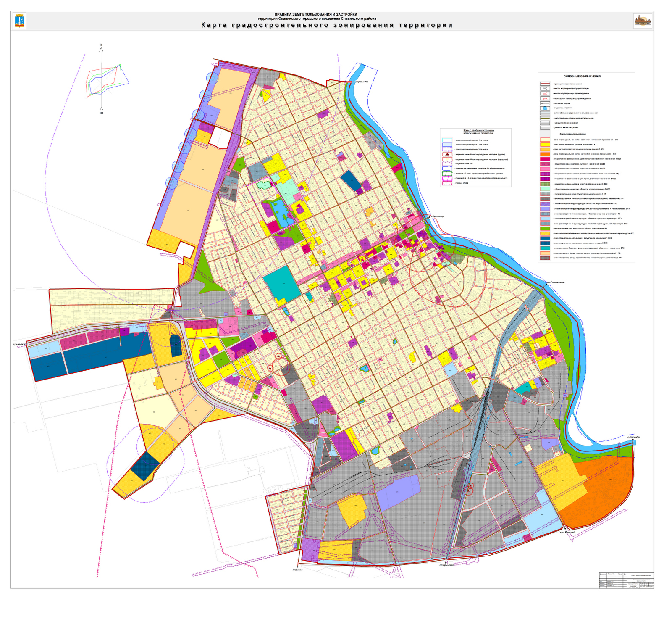The width and height of the screenshot is (672, 617).
Task: Click the gold agricultural СХ zone swatch
Action: point(545,233)
